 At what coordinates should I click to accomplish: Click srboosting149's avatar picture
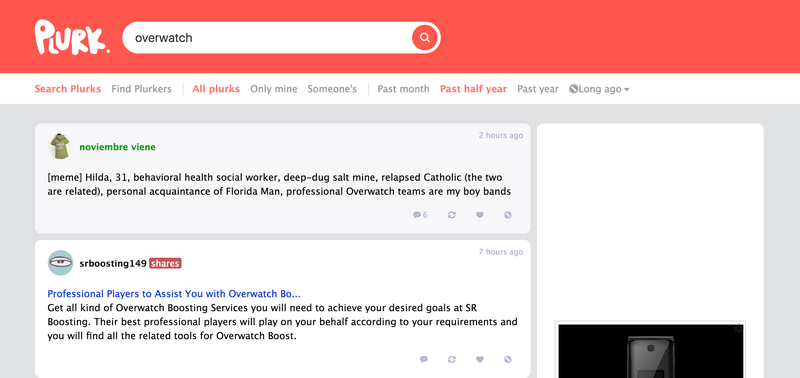(x=61, y=263)
